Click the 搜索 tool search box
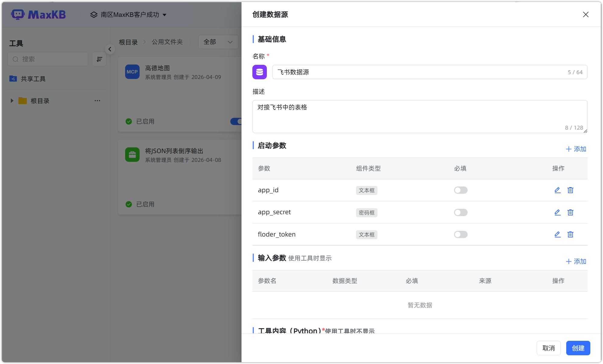This screenshot has width=603, height=364. point(48,59)
